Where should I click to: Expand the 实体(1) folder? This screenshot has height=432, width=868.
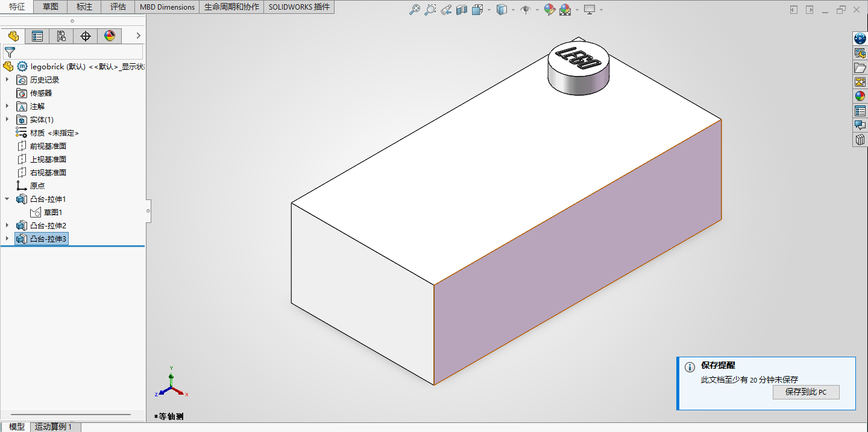click(x=7, y=119)
